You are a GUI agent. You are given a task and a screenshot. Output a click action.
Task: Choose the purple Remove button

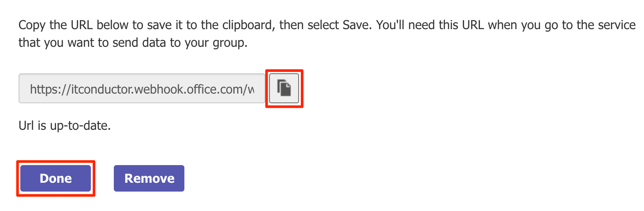point(149,178)
